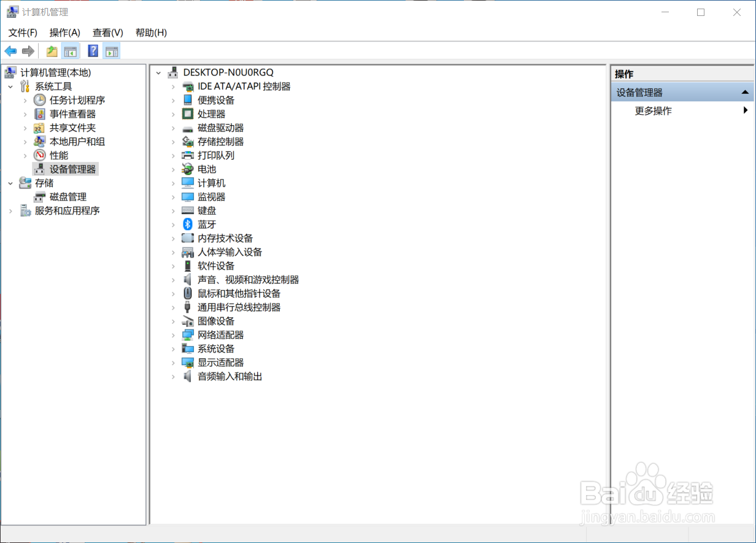
Task: Open the 查看 menu
Action: (x=107, y=33)
